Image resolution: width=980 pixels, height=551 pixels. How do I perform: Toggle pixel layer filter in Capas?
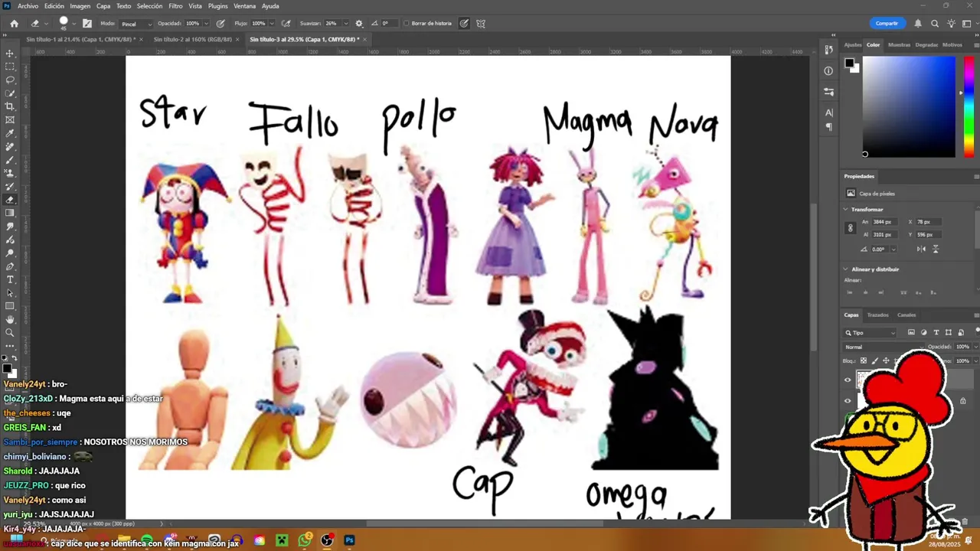911,332
